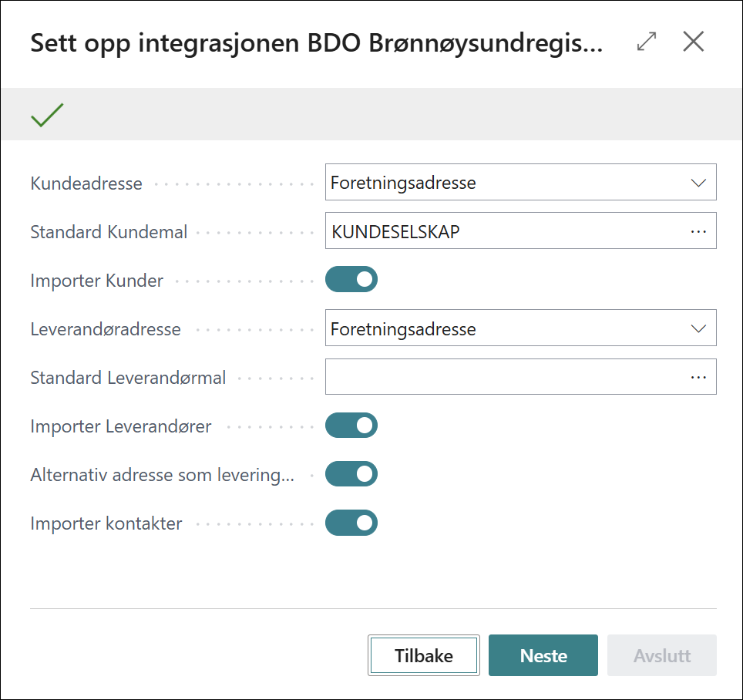Image resolution: width=743 pixels, height=700 pixels.
Task: Toggle Alternativ adresse som levering switch
Action: (351, 475)
